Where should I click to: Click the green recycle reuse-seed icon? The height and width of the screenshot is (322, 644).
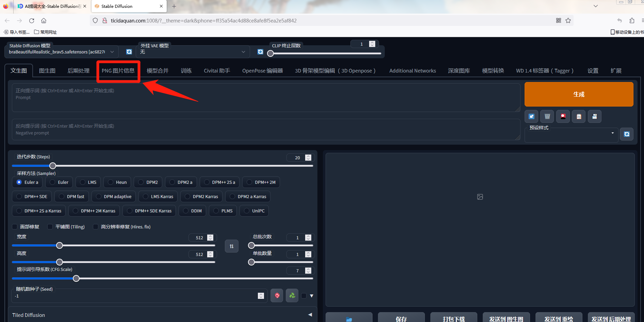292,295
